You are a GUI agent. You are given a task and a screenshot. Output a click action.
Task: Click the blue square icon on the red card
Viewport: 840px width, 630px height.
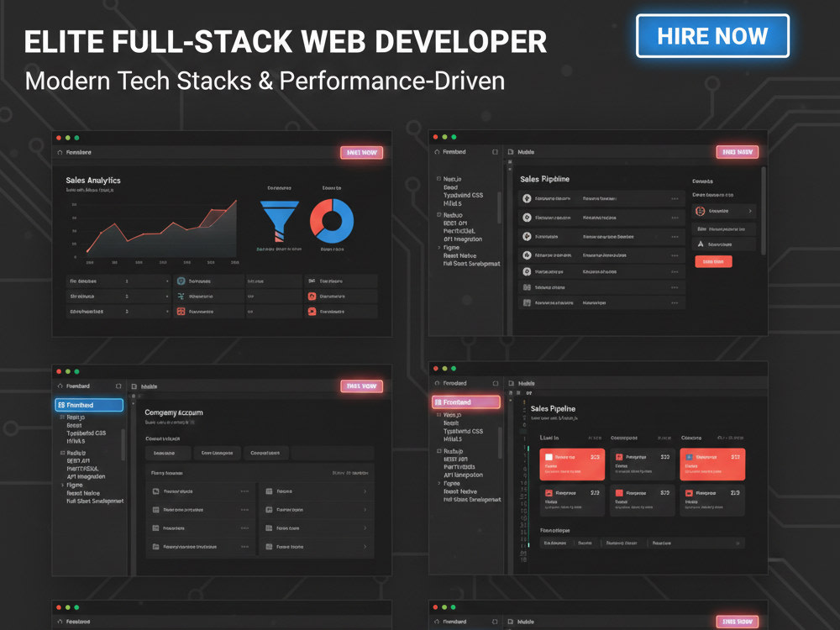(689, 458)
